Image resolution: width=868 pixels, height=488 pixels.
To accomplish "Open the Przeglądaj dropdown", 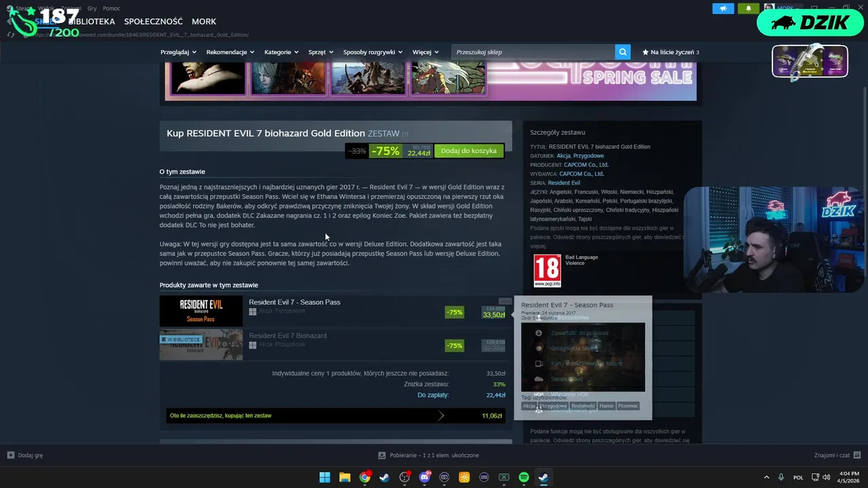I will (x=178, y=52).
